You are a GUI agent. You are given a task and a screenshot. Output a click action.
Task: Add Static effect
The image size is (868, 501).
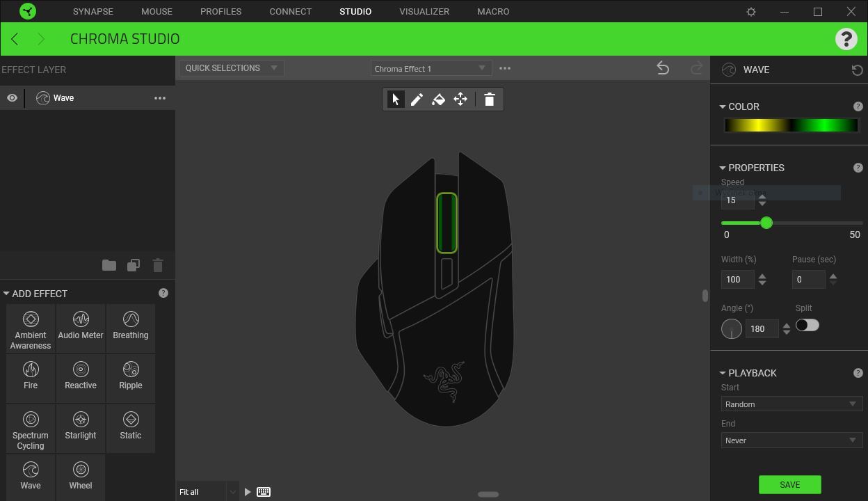coord(131,429)
